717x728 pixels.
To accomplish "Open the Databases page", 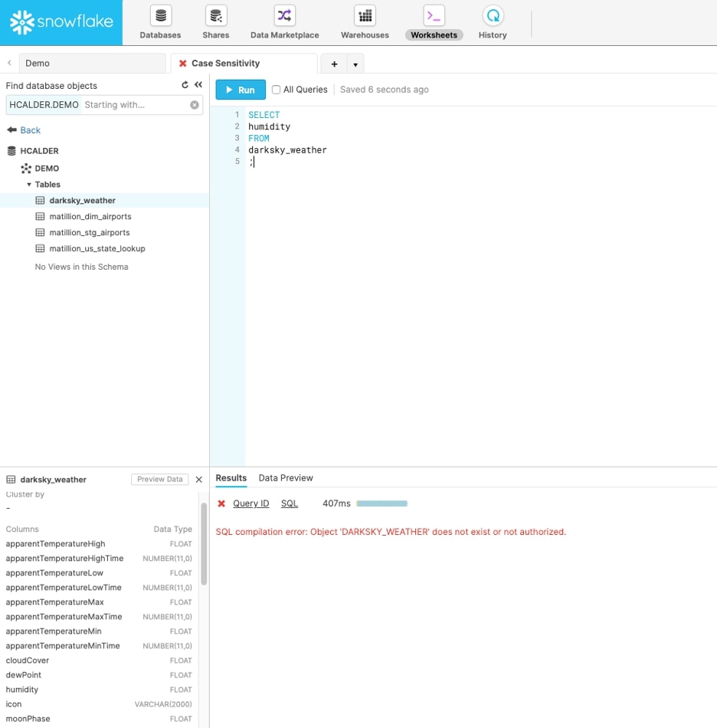I will 161,22.
